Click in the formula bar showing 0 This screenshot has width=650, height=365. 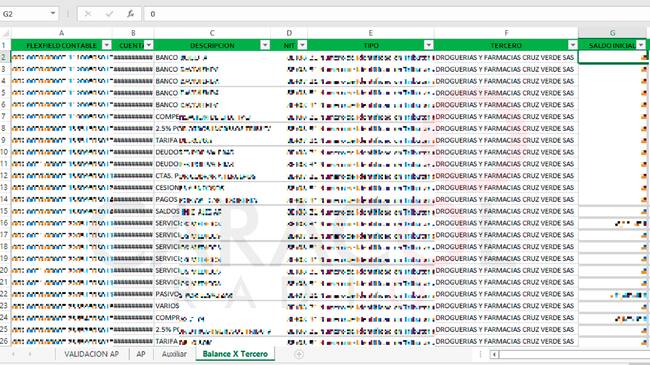397,14
